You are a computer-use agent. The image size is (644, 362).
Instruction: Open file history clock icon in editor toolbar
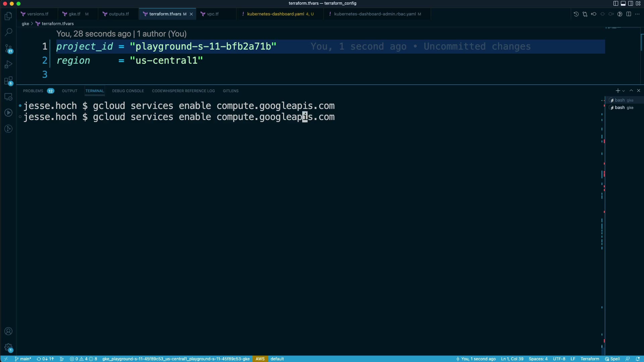(x=576, y=14)
